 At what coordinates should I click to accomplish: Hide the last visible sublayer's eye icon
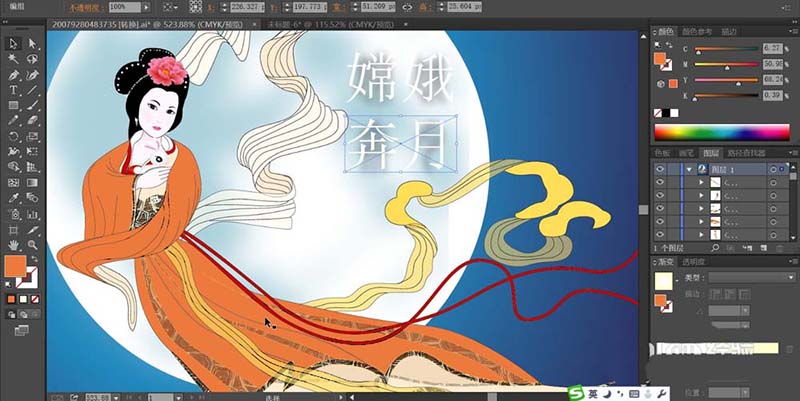click(660, 235)
